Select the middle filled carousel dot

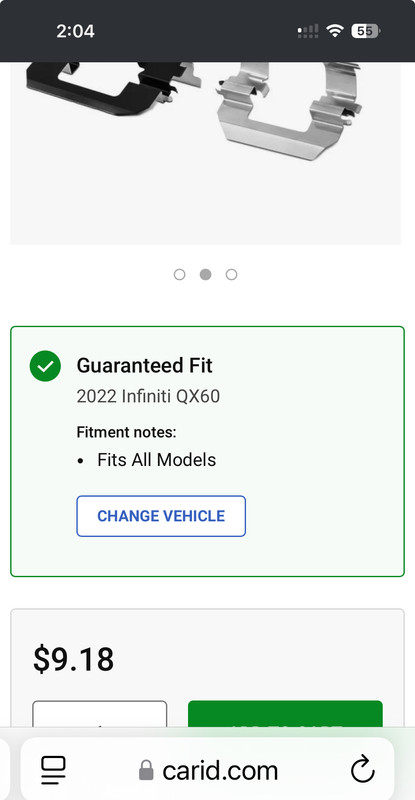(205, 274)
